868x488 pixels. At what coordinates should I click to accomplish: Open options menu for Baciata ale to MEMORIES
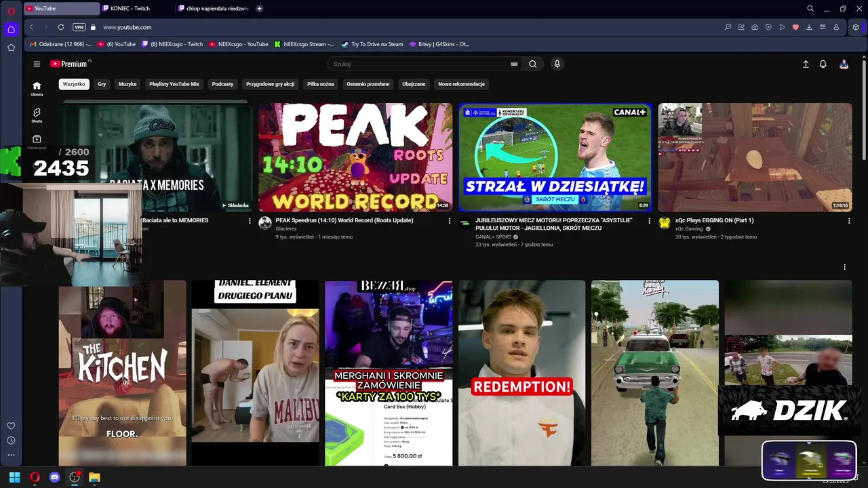(x=250, y=221)
